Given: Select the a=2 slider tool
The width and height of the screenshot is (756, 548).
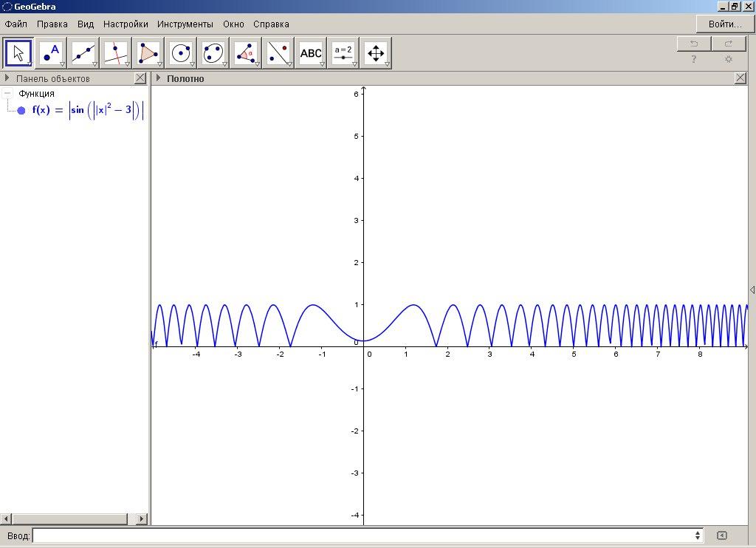Looking at the screenshot, I should pyautogui.click(x=343, y=52).
